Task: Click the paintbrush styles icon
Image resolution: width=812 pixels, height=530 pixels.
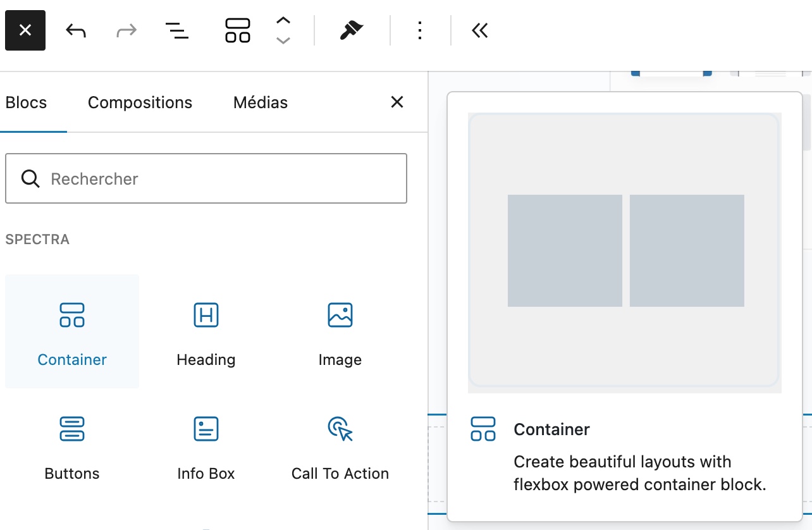Action: point(352,30)
